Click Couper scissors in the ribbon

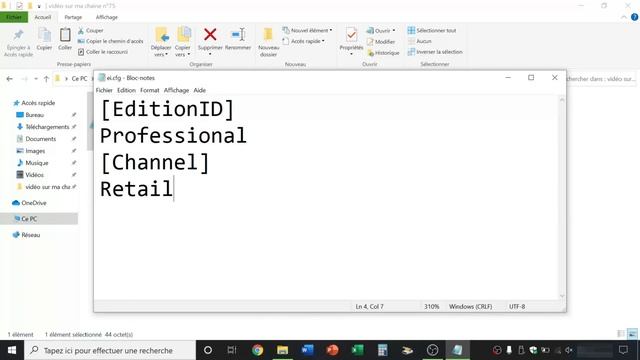coord(91,31)
